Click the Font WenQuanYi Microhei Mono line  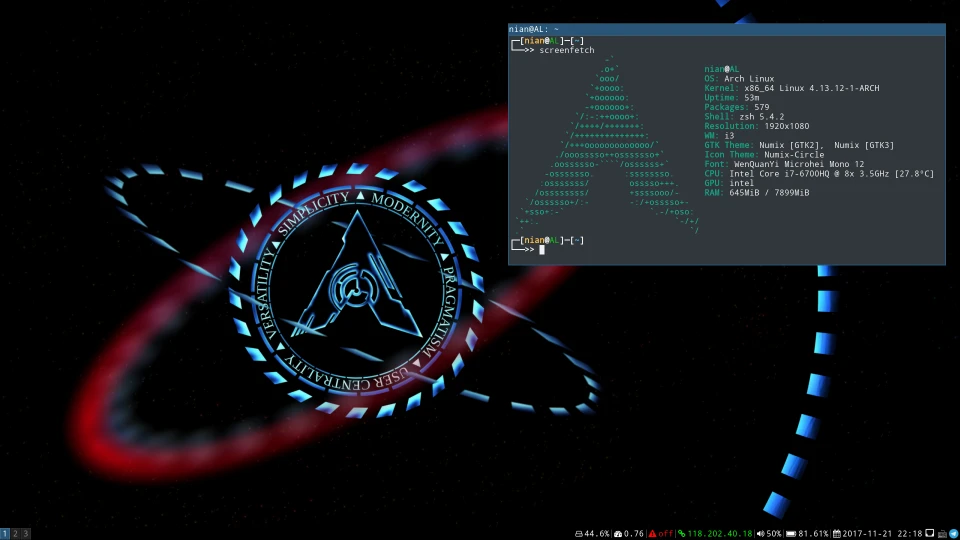(x=784, y=164)
